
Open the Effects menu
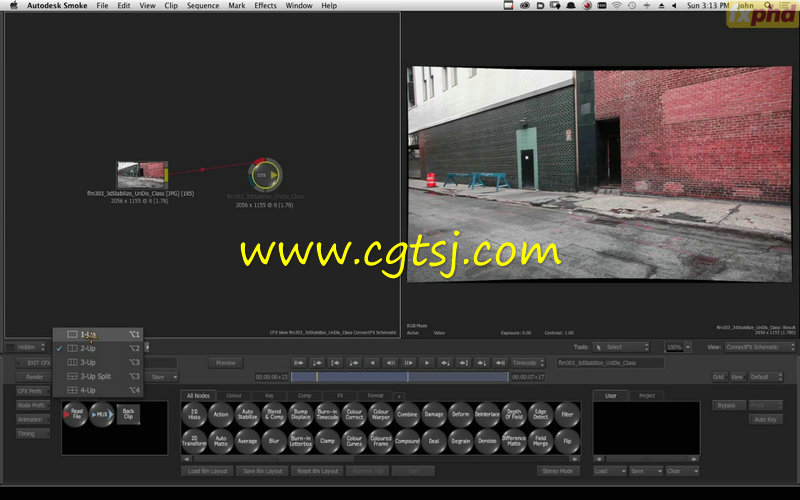(265, 6)
